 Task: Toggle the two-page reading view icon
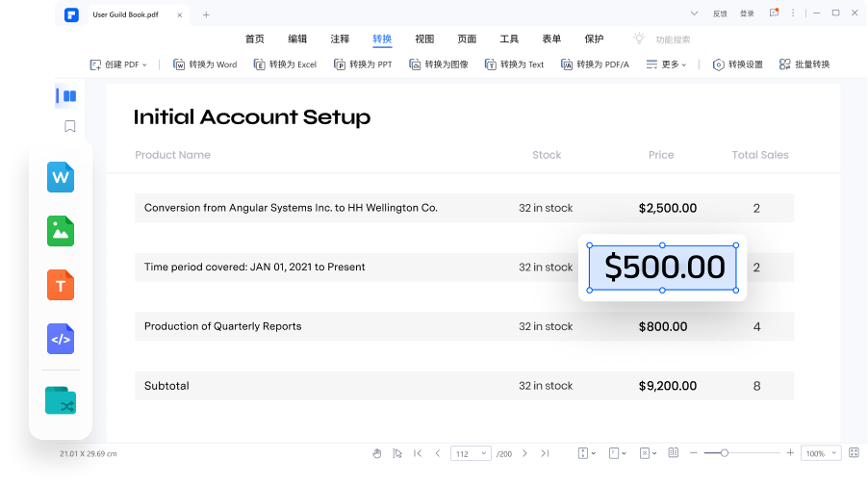[x=674, y=453]
